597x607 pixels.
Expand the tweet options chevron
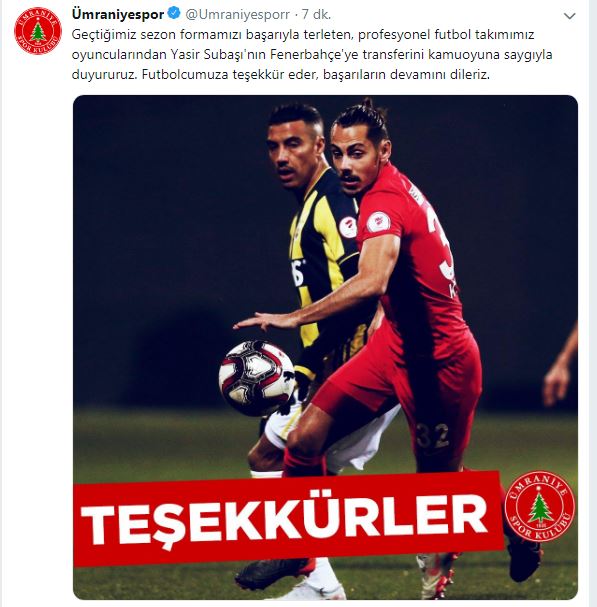point(570,16)
